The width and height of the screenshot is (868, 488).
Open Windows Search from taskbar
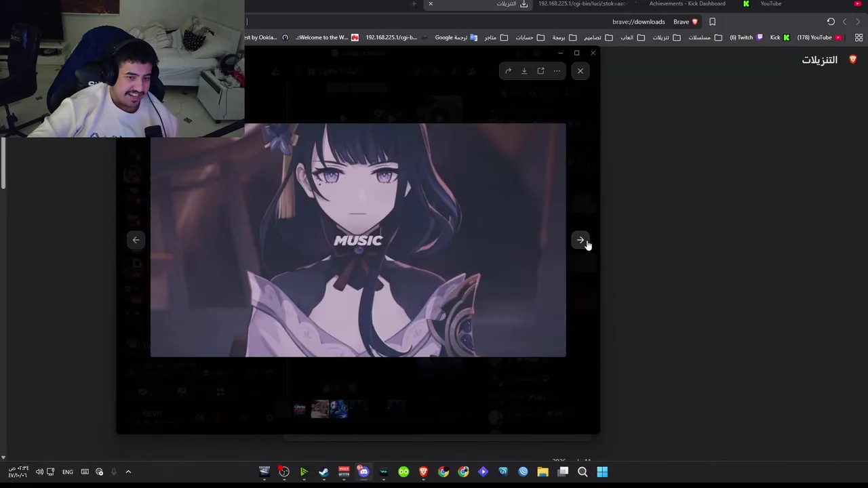tap(583, 472)
